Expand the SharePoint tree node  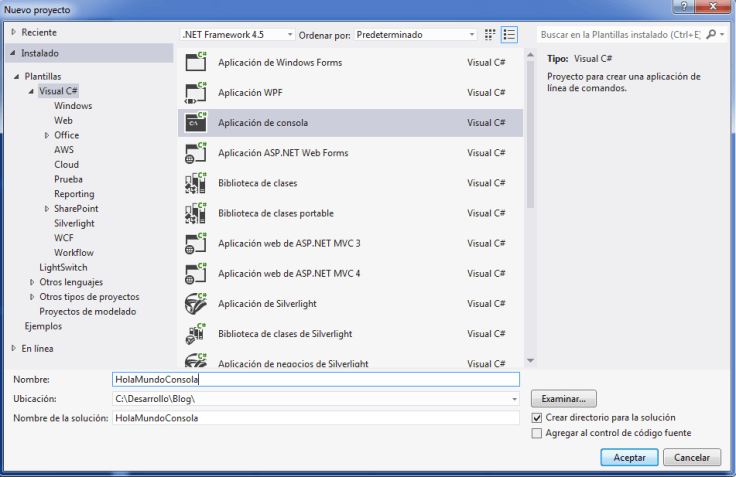point(46,209)
